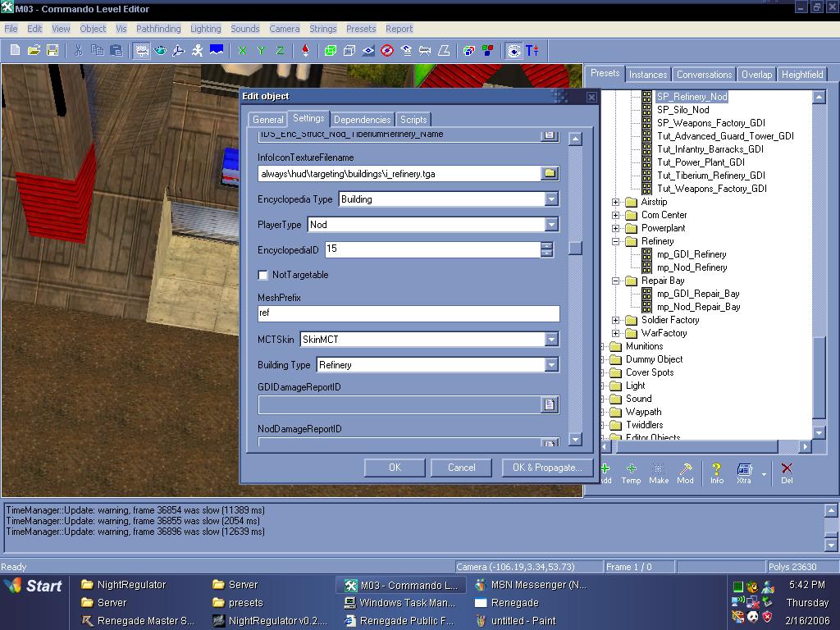
Task: Click the Del red X preset icon
Action: coord(787,473)
